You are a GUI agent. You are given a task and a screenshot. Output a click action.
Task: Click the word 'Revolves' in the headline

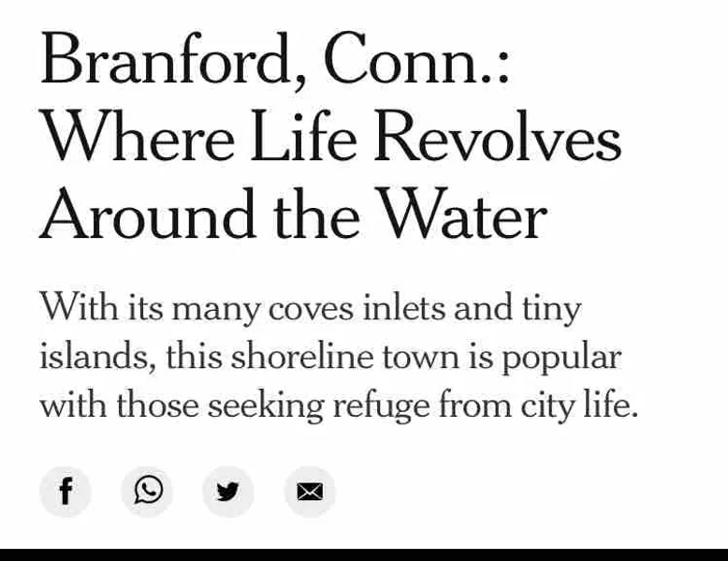tap(498, 138)
